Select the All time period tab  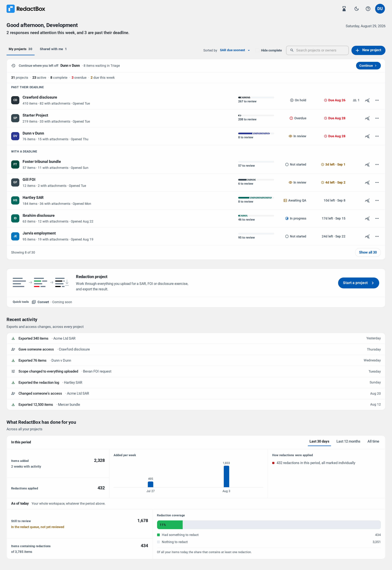tap(373, 441)
